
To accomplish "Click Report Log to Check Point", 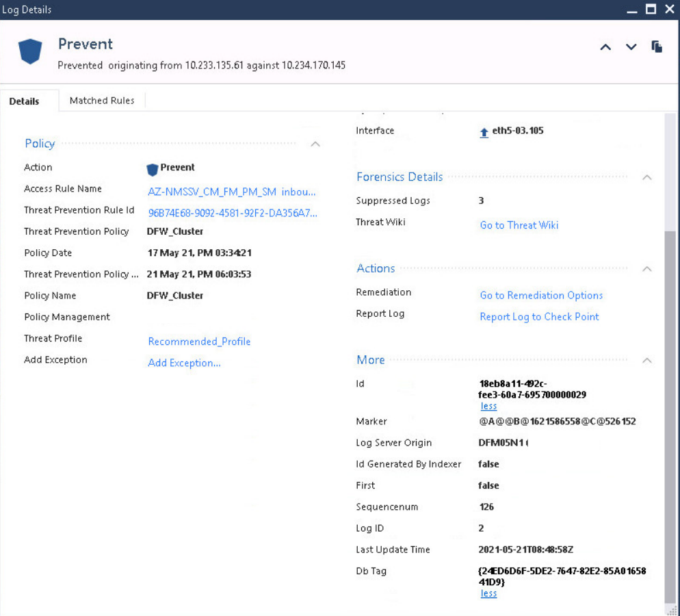I will tap(539, 317).
